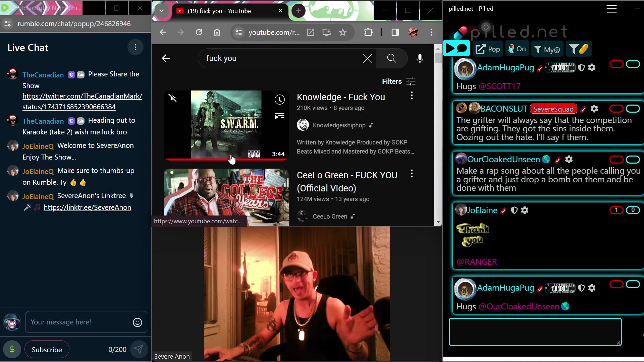Click the Subscribe button
Viewport: 644px width, 362px height.
tap(47, 349)
